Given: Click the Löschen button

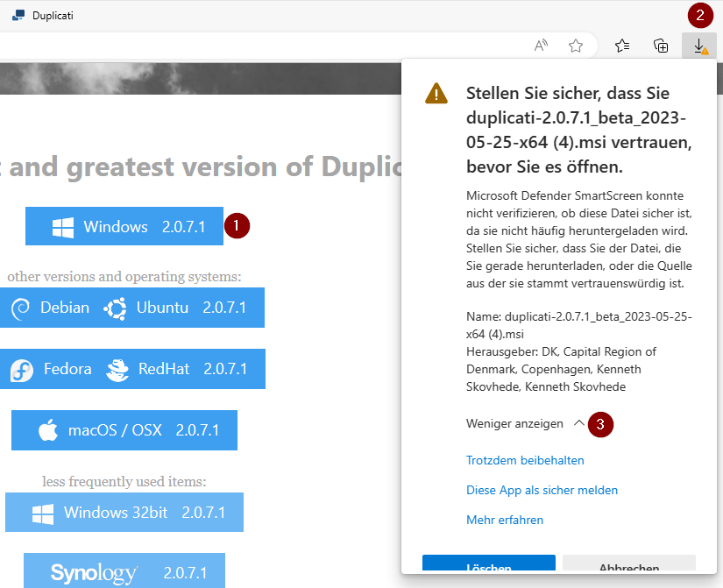Looking at the screenshot, I should [x=489, y=564].
